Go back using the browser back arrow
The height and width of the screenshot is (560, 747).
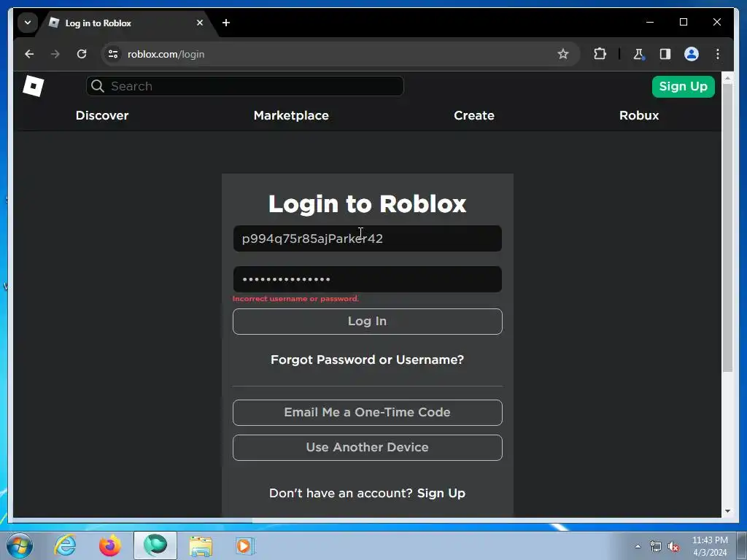coord(29,54)
